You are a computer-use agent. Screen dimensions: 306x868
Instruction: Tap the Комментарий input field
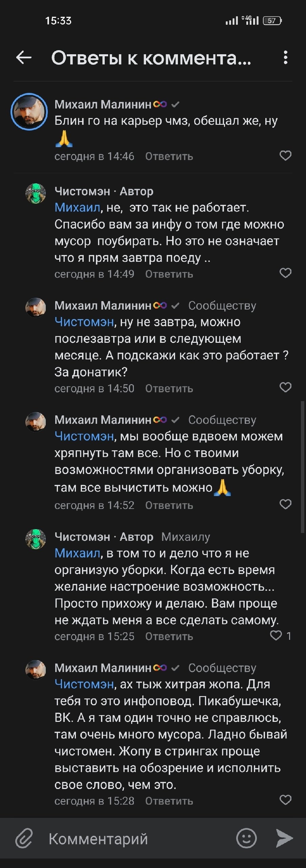[x=136, y=839]
